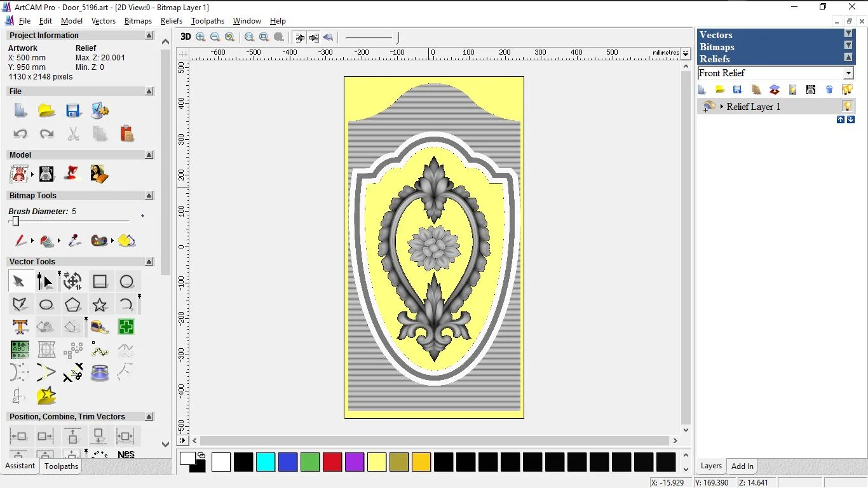Select the Create Rectangle vector tool
868x488 pixels.
(x=100, y=281)
